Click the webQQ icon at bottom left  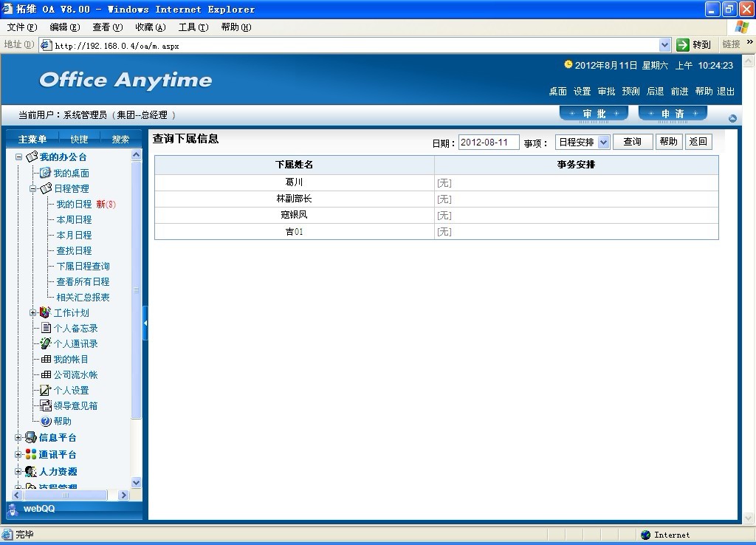13,509
